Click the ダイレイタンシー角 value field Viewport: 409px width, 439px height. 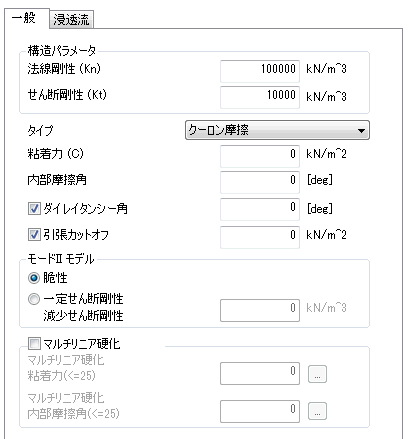coord(260,209)
